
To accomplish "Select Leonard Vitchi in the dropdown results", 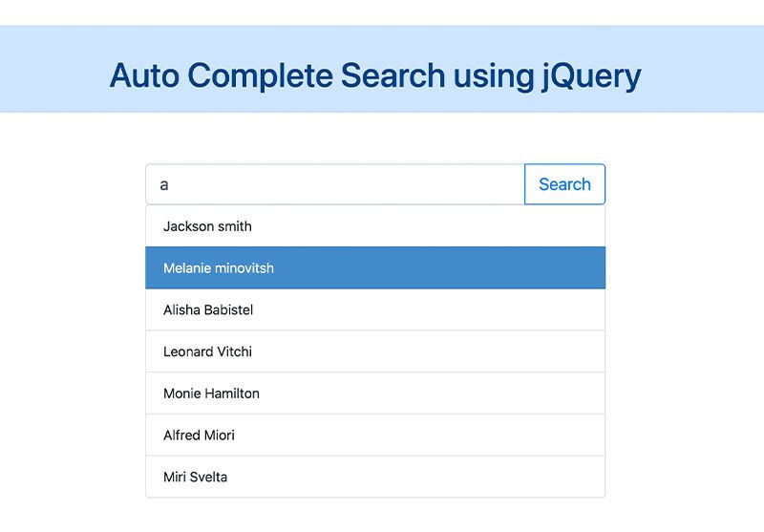I will 375,351.
